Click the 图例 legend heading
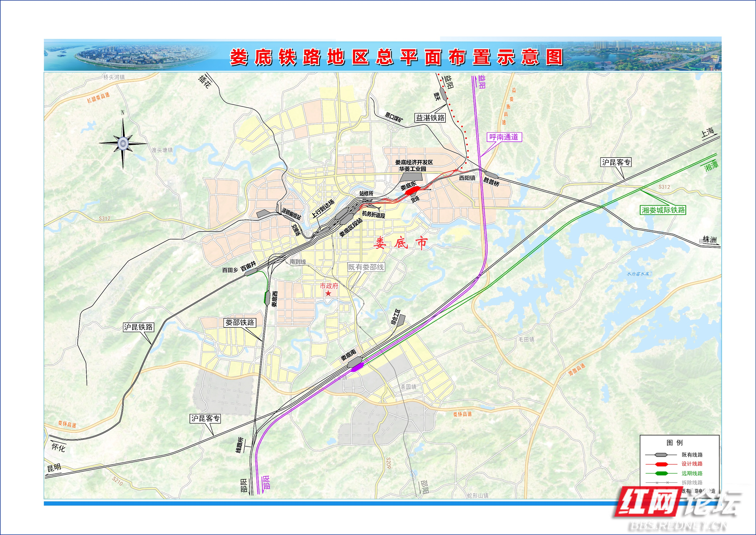This screenshot has height=535, width=756. pyautogui.click(x=675, y=442)
